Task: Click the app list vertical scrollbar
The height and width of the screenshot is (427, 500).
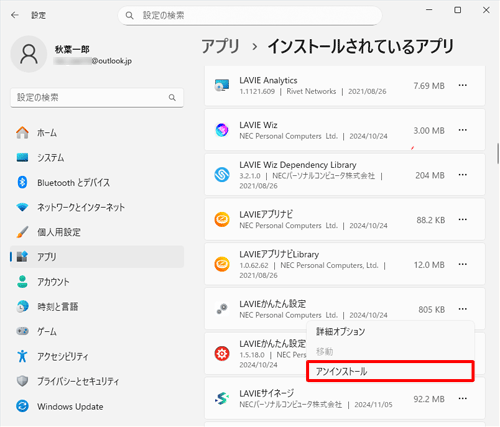Action: point(498,153)
